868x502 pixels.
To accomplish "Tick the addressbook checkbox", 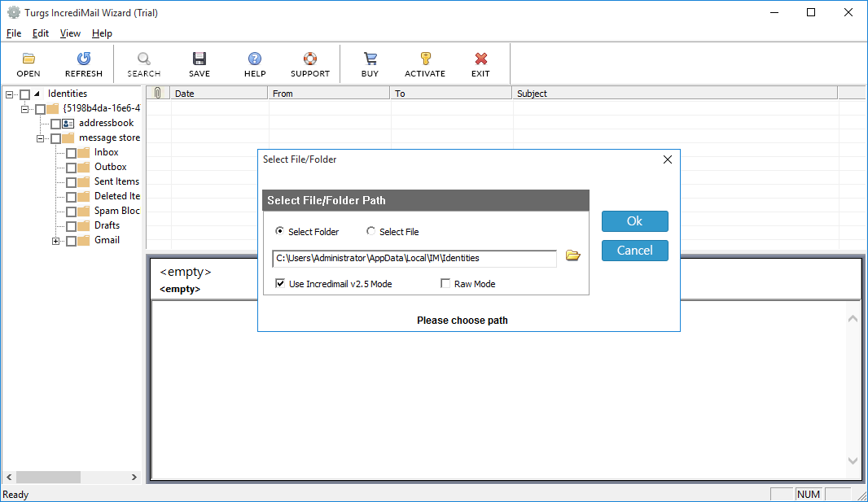I will 56,124.
